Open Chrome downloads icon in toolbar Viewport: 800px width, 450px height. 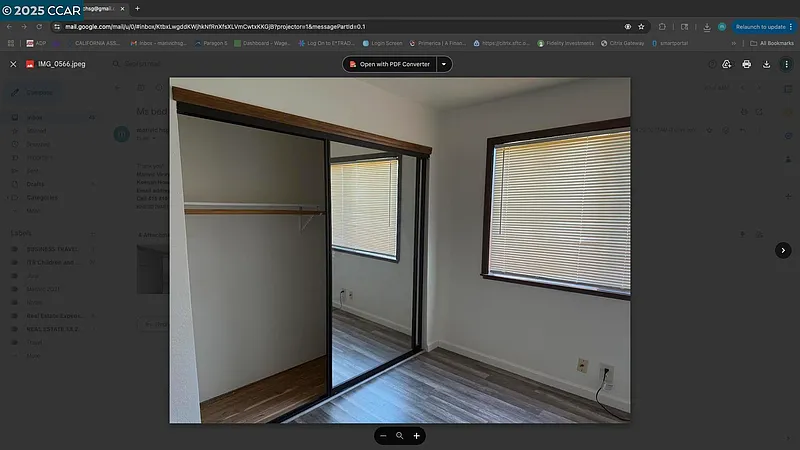tap(706, 27)
